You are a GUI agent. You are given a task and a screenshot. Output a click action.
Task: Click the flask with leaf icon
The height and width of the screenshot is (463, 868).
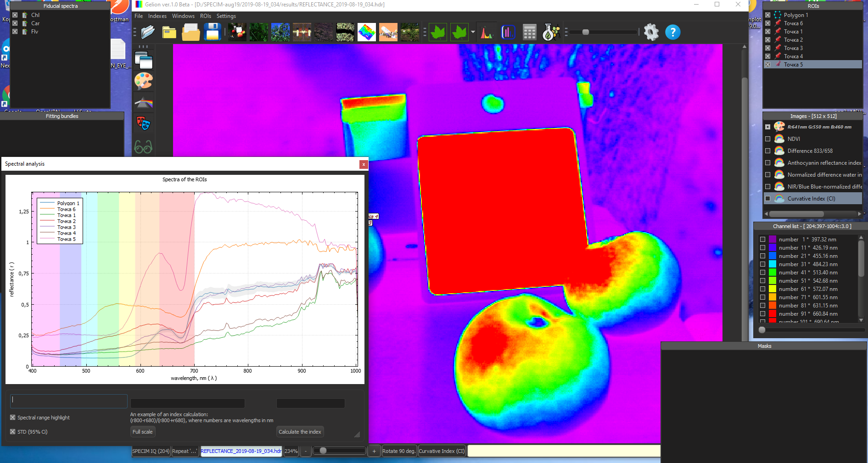551,32
